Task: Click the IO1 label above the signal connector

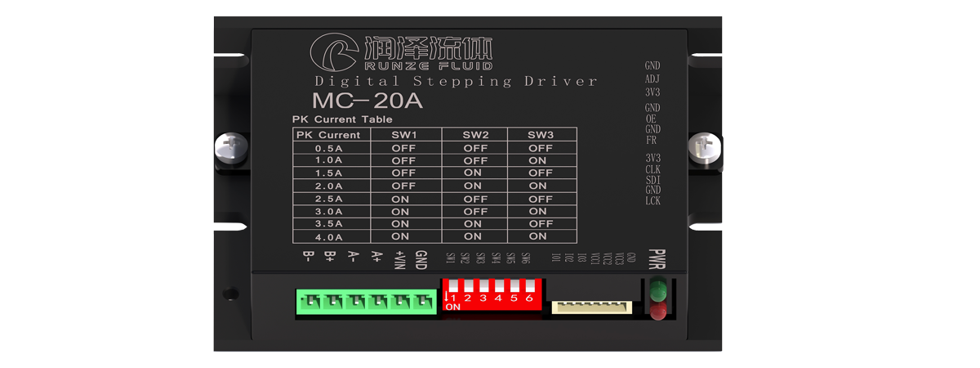Action: (x=556, y=258)
